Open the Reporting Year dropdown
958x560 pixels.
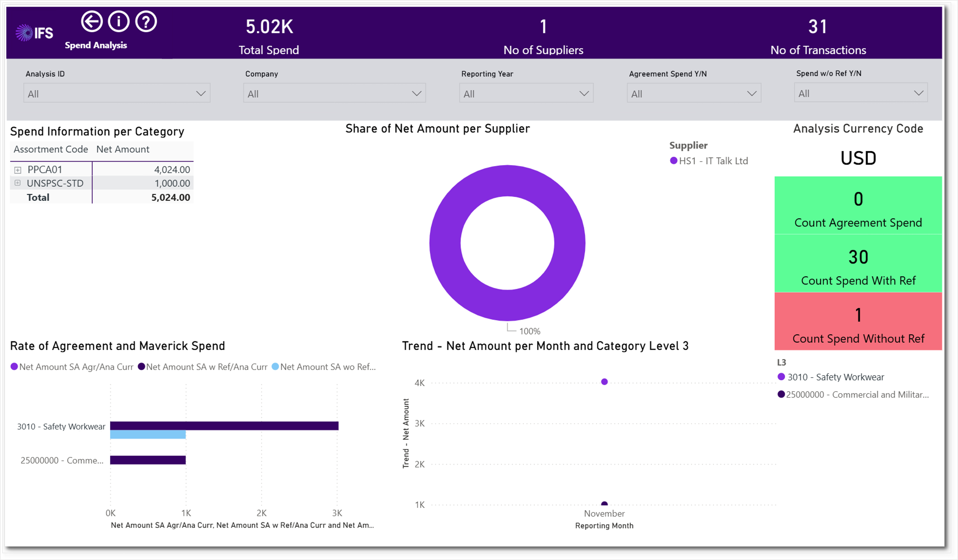pyautogui.click(x=526, y=93)
